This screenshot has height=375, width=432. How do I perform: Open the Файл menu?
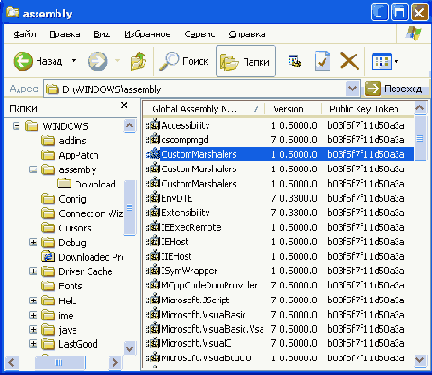(25, 34)
